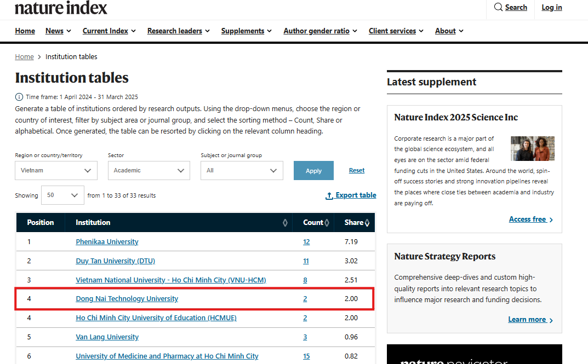Screen dimensions: 588x364
Task: Click the Log in link
Action: click(552, 8)
